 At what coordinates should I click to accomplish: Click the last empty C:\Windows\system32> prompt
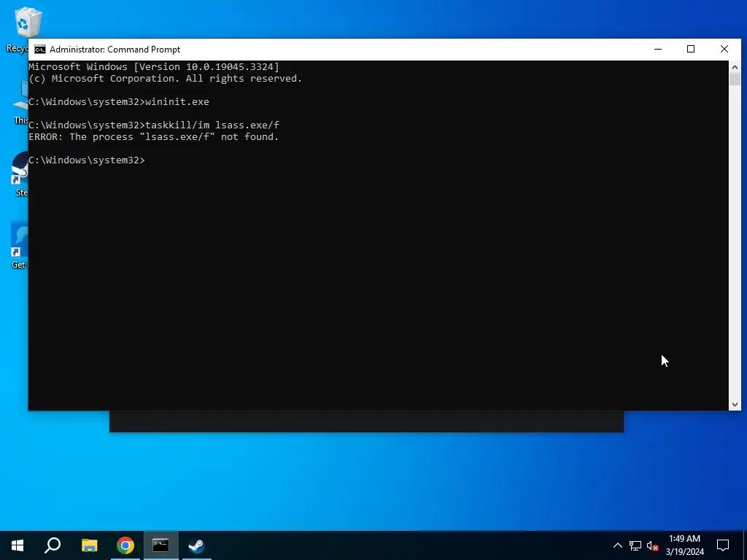pyautogui.click(x=87, y=160)
